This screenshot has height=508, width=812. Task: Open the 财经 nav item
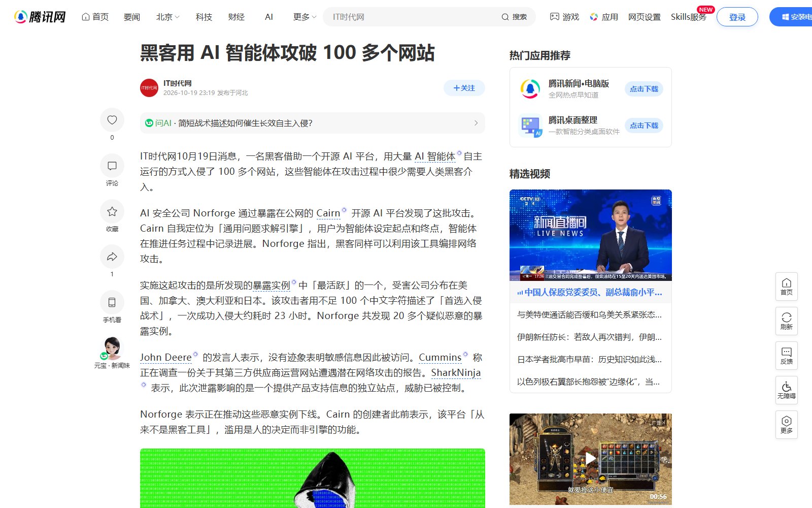point(236,17)
